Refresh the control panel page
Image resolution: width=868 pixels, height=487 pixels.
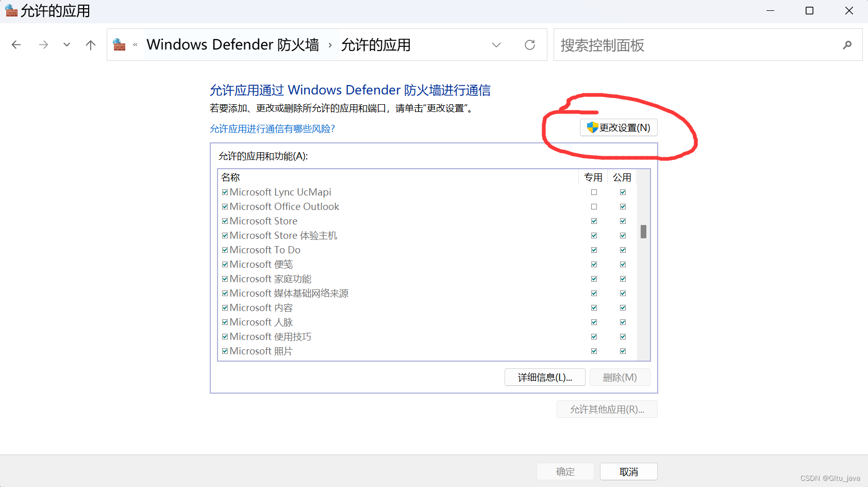pos(530,45)
